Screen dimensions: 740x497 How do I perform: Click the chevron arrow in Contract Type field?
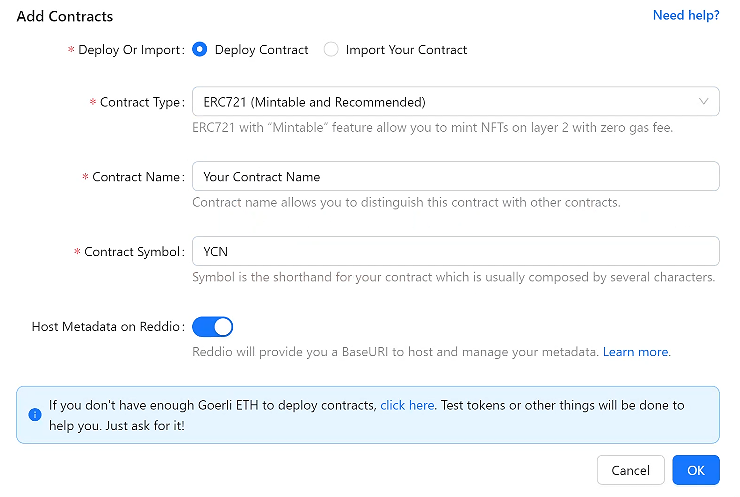(x=703, y=101)
